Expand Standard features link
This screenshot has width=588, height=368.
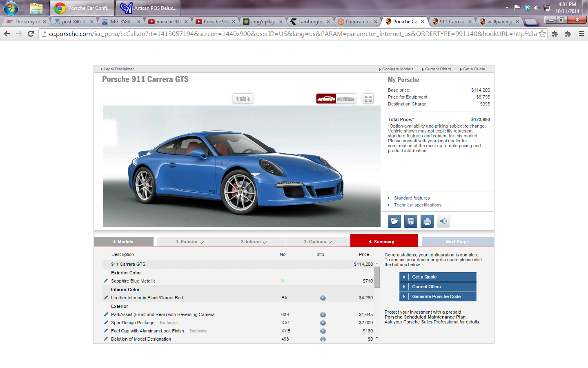[x=412, y=198]
